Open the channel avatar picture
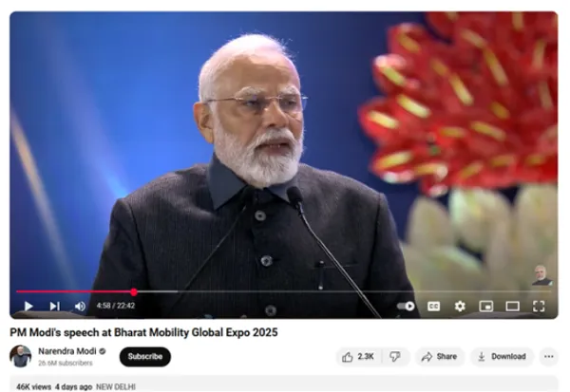570x392 pixels. (21, 356)
